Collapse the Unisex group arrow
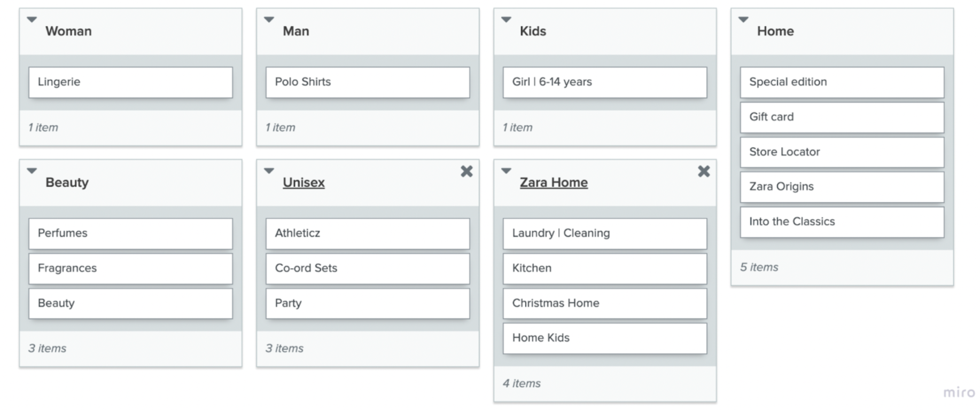Viewport: 980px width, 410px height. click(x=269, y=171)
